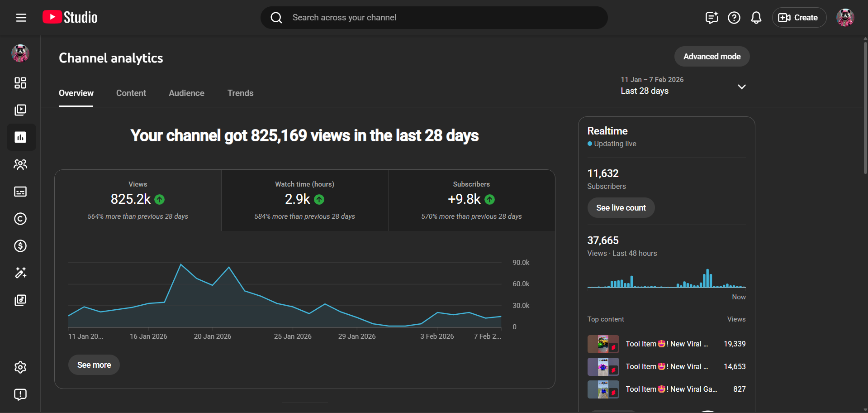The height and width of the screenshot is (413, 868).
Task: Open Content videos icon in the sidebar
Action: [20, 110]
